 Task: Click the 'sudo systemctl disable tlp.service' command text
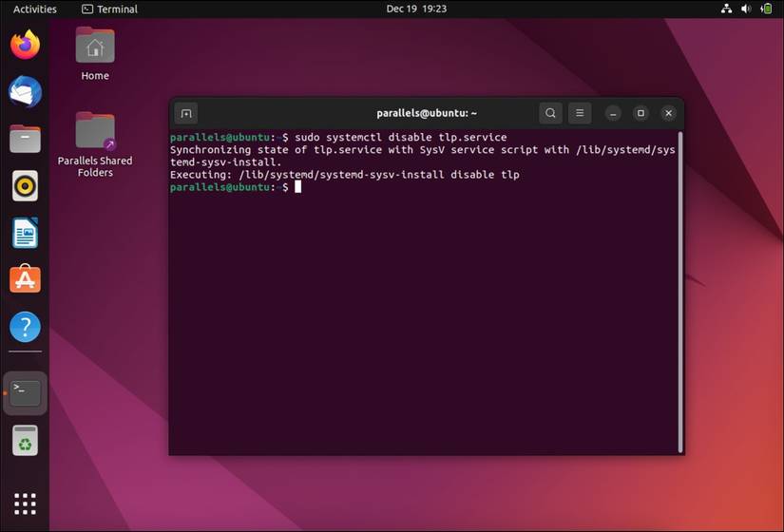[x=400, y=137]
